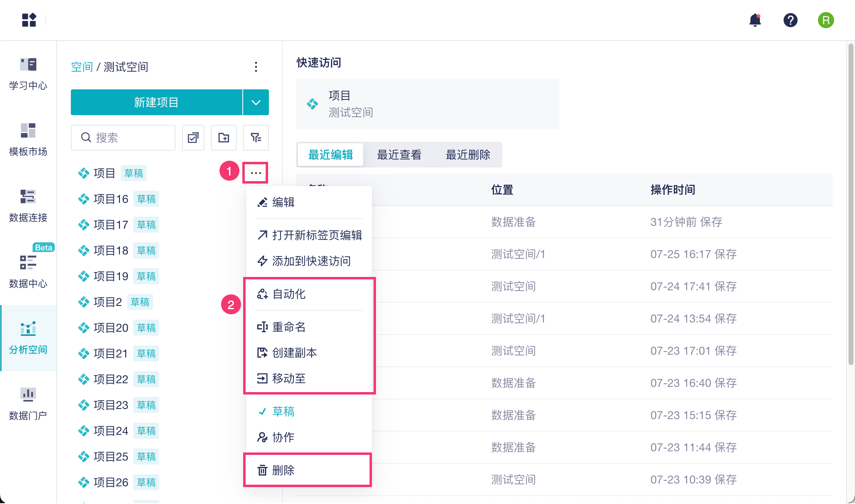The width and height of the screenshot is (855, 504).
Task: Click the app grid logo icon
Action: pos(29,20)
